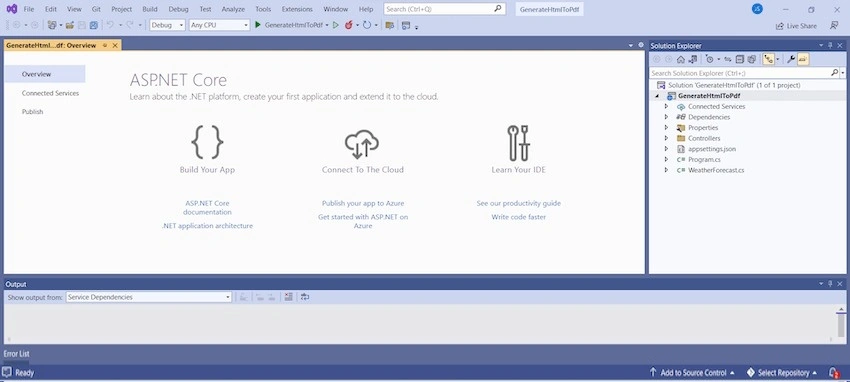Click the Learn Your IDE tools icon
850x382 pixels.
(519, 143)
